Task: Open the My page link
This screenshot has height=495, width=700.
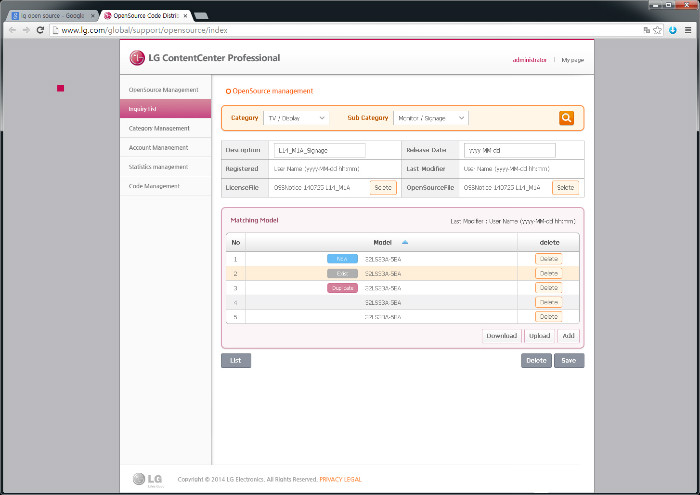Action: (x=573, y=60)
